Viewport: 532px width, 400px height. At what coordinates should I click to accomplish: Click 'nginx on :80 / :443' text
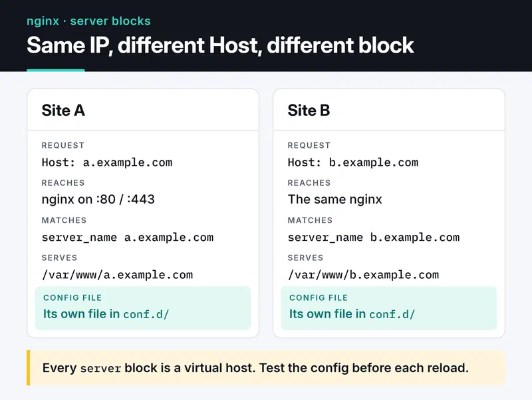pyautogui.click(x=98, y=199)
